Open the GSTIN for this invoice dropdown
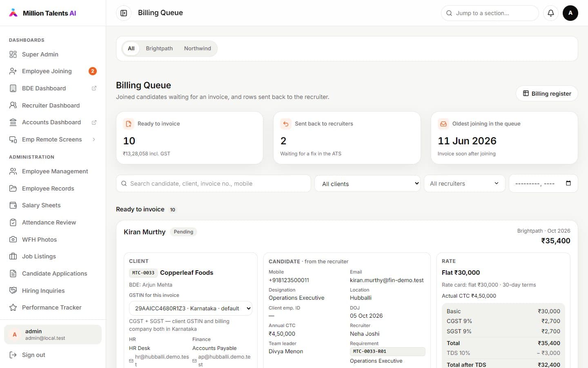 click(191, 308)
